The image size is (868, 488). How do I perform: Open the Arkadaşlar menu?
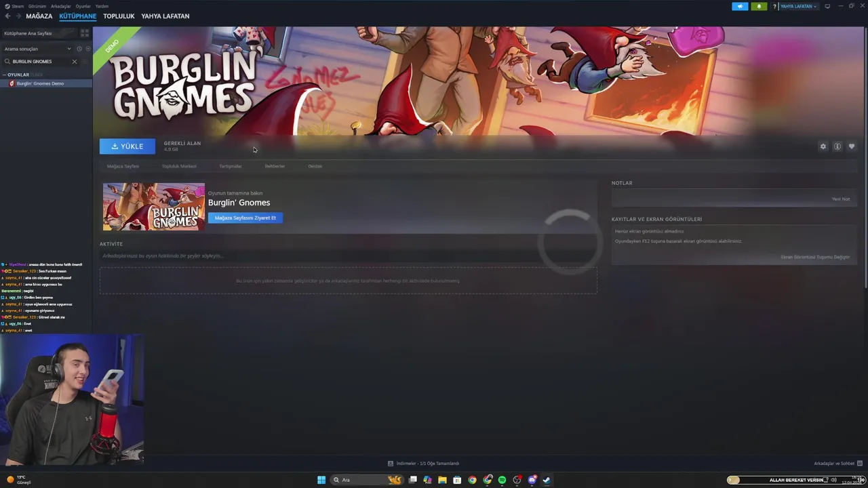[61, 6]
